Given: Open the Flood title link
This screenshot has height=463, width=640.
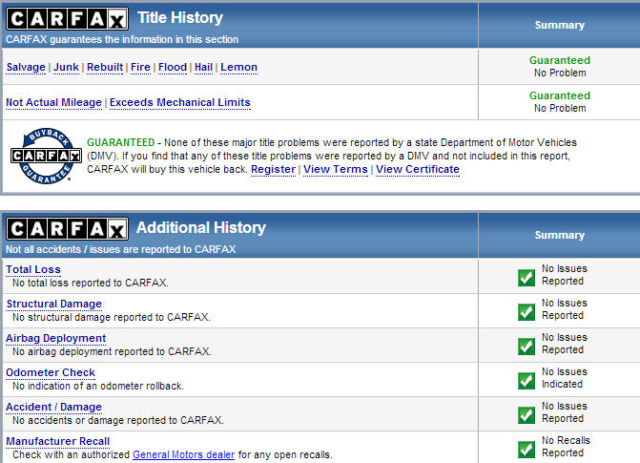Looking at the screenshot, I should pos(172,67).
